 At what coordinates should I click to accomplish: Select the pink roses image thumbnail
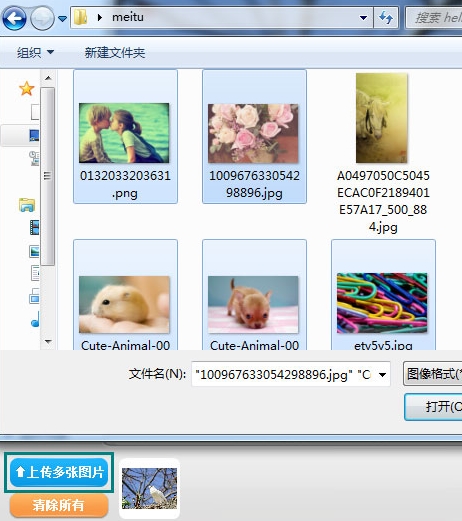pyautogui.click(x=253, y=133)
